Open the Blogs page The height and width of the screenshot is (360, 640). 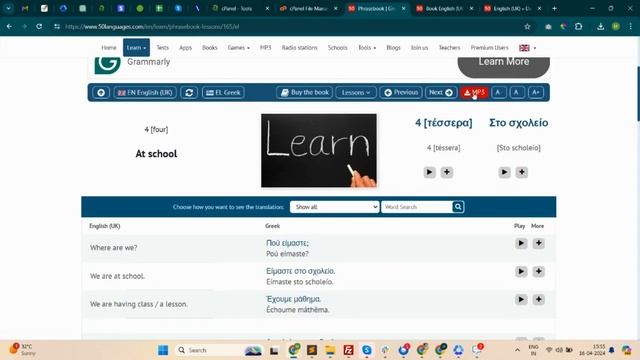393,48
